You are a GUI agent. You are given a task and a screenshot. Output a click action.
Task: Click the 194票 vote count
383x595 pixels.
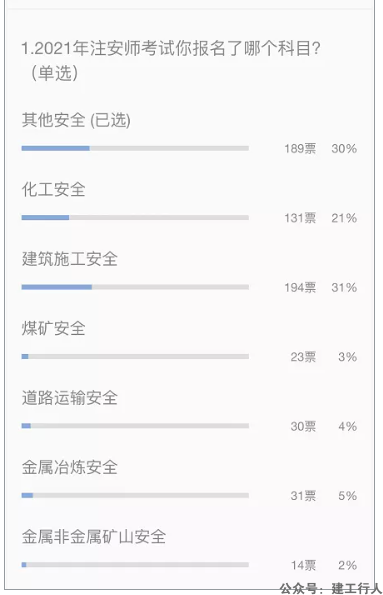(300, 287)
